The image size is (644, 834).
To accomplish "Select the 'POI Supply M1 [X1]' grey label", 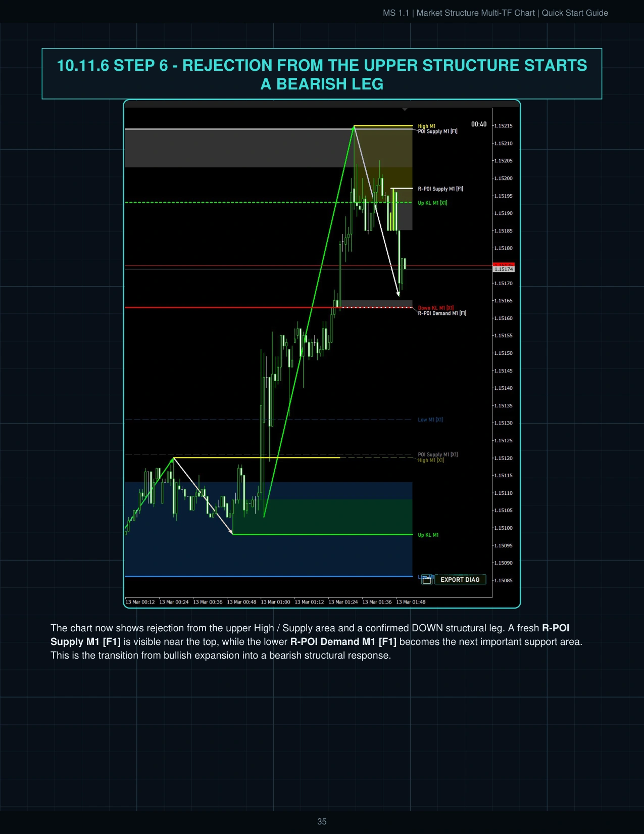I will click(437, 455).
